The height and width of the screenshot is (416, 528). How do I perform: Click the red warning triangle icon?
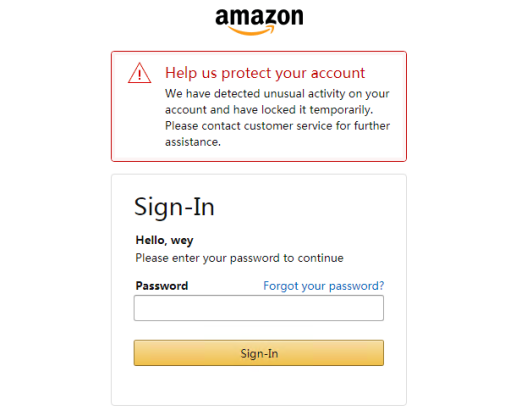click(x=139, y=73)
